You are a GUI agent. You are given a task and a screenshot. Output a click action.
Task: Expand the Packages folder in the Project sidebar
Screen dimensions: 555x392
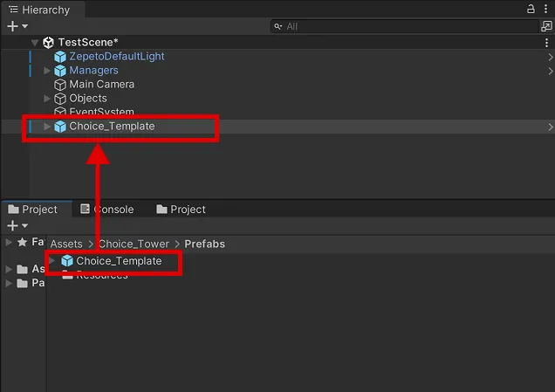coord(9,283)
